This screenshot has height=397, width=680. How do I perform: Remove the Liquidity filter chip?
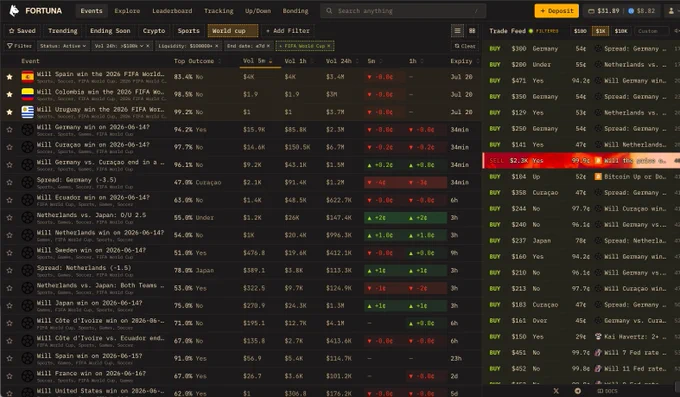pos(216,46)
